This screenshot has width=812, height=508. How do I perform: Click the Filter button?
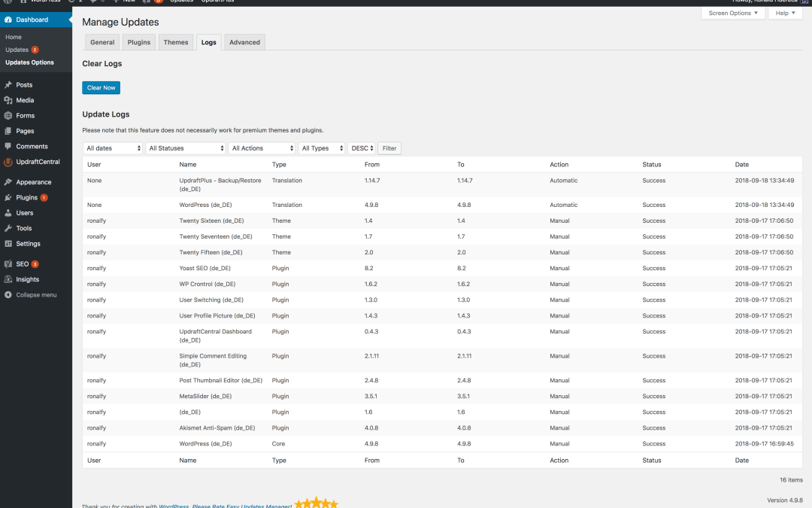(389, 148)
